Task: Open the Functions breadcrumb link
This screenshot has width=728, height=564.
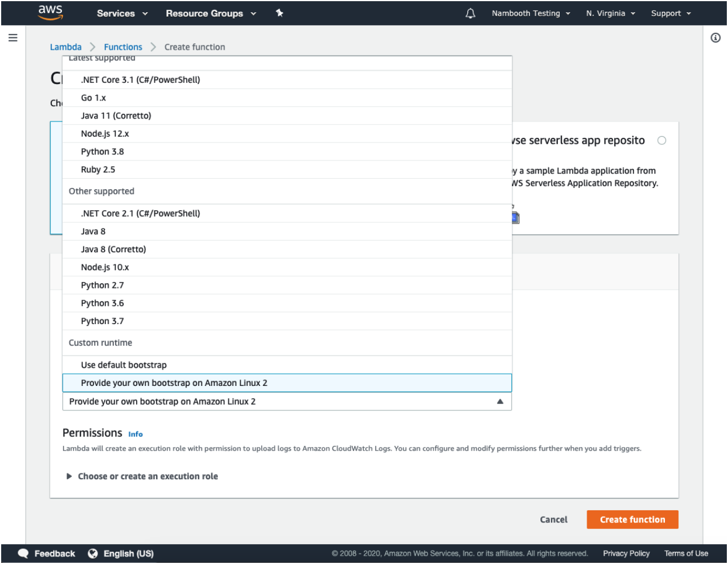Action: click(x=123, y=47)
